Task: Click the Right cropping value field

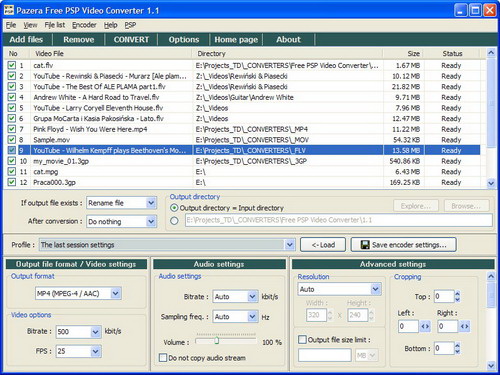Action: click(x=448, y=326)
